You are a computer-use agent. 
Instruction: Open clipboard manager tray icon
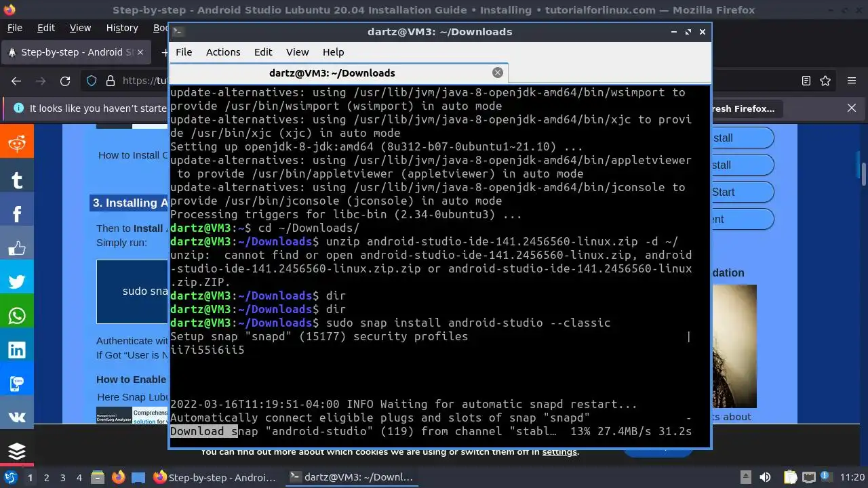(790, 477)
